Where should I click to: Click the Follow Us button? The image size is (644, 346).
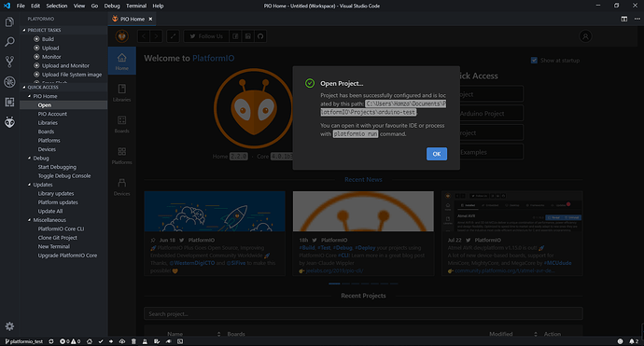point(205,36)
